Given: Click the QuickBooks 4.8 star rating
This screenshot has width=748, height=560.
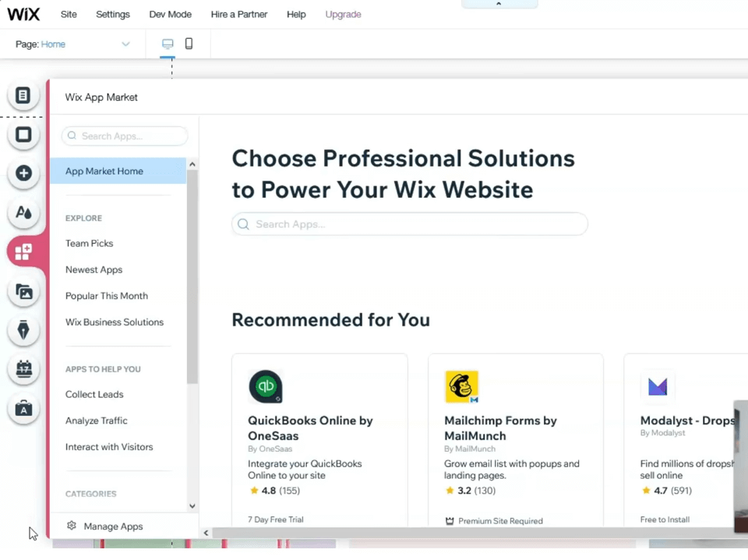Looking at the screenshot, I should tap(274, 491).
